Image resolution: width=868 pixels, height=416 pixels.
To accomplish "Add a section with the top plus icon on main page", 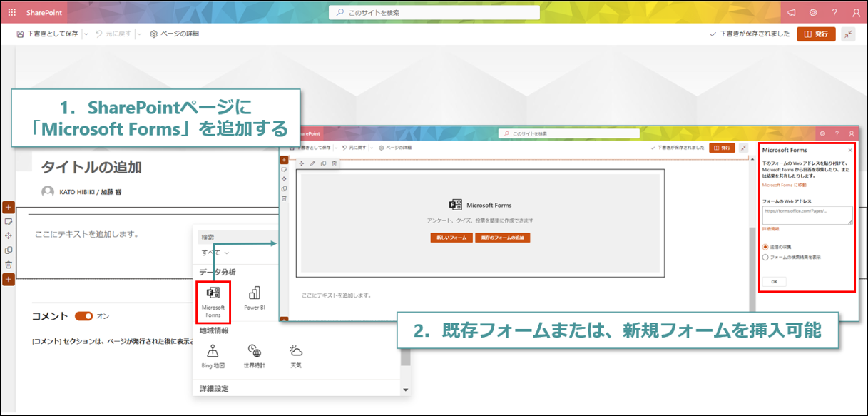I will coord(9,207).
